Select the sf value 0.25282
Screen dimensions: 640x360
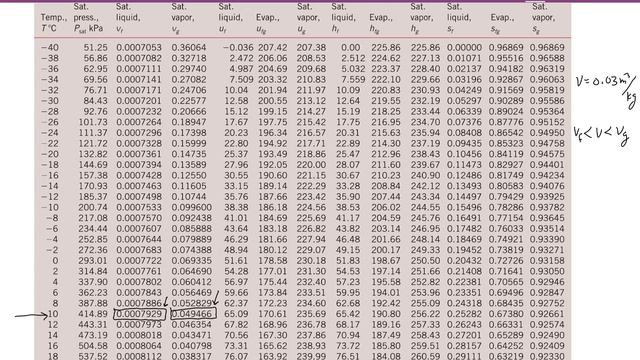tap(464, 314)
